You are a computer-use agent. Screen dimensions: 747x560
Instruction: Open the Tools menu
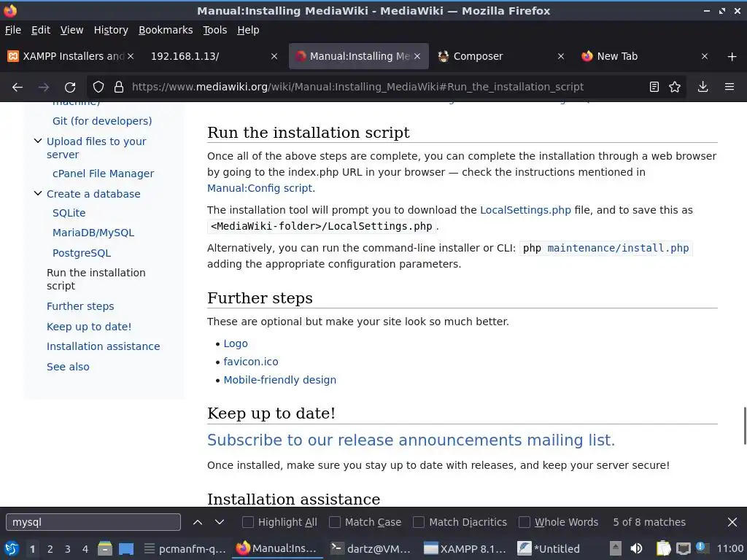pyautogui.click(x=215, y=30)
